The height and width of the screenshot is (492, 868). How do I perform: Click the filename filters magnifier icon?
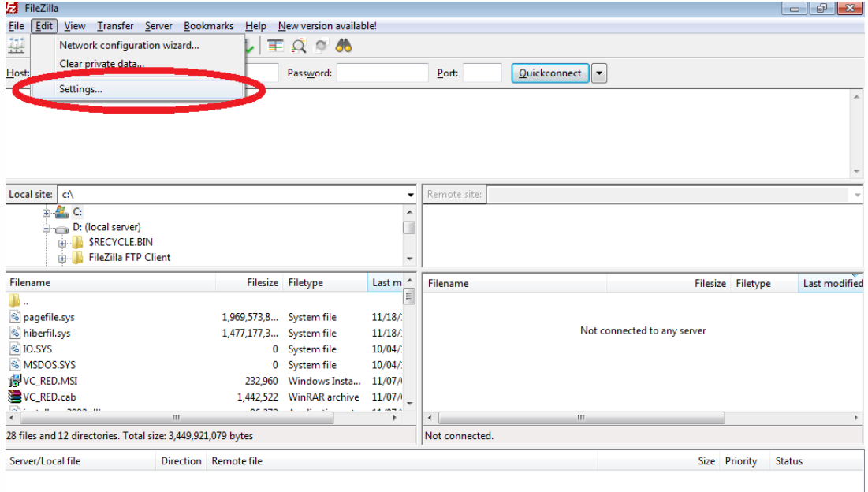coord(299,46)
